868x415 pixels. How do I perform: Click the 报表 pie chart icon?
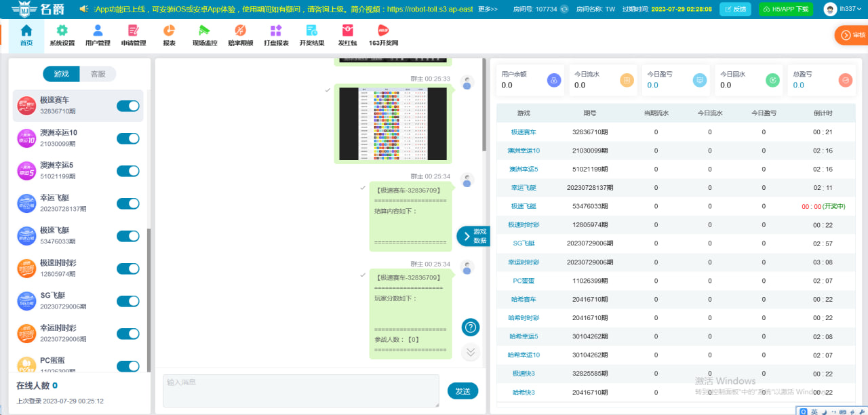point(169,31)
